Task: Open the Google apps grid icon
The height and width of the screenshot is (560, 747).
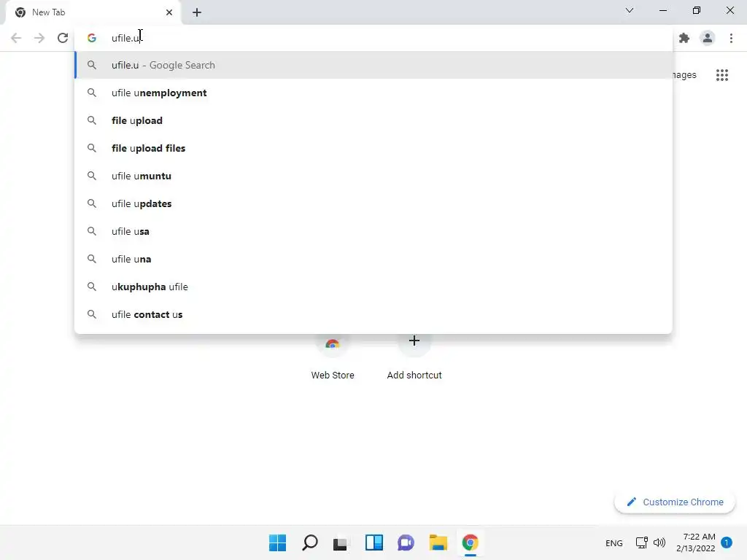Action: [721, 75]
